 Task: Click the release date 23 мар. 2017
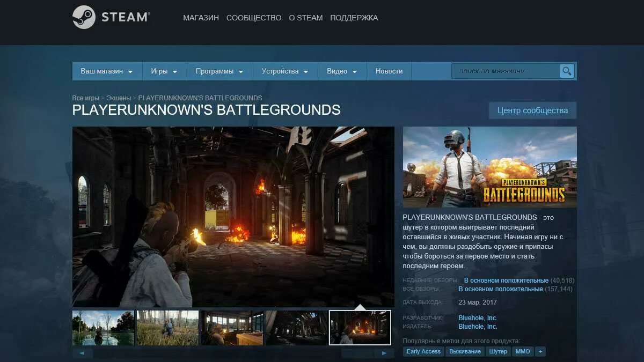point(477,302)
